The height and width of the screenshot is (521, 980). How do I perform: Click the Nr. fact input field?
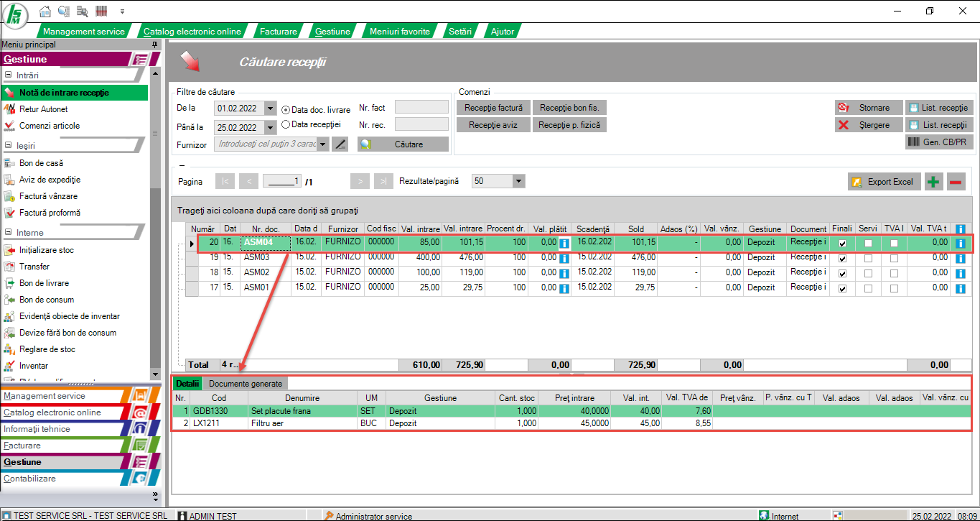421,108
